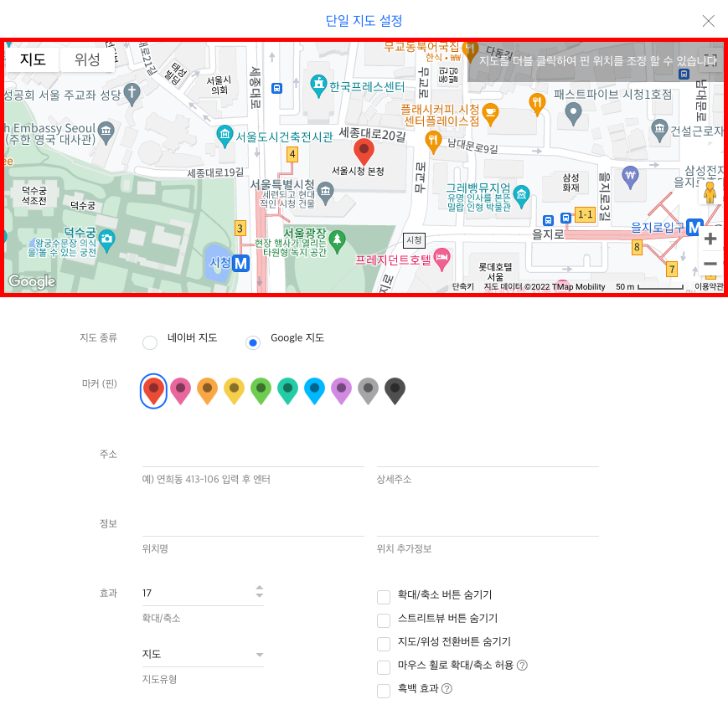Click the 세종대로20길 street label

point(372,134)
